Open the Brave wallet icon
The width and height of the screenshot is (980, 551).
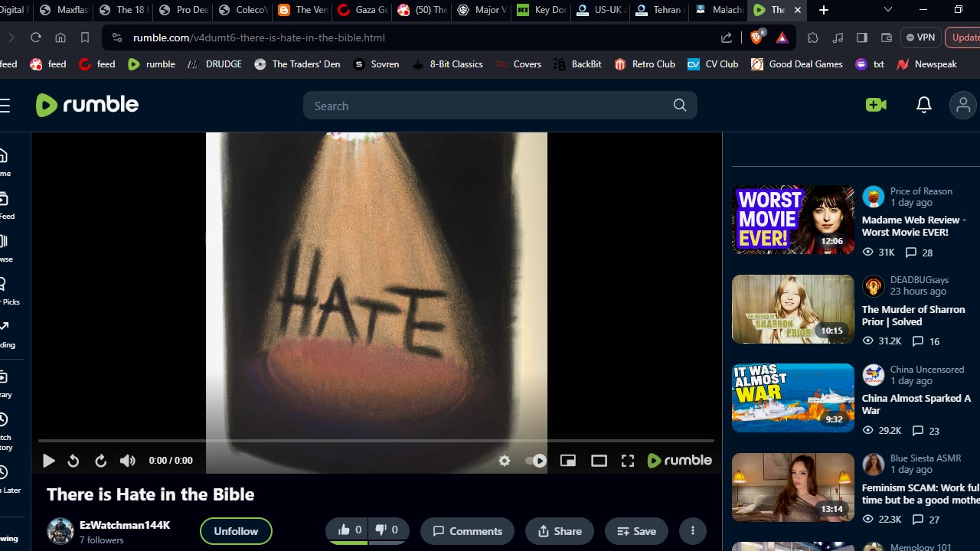[887, 37]
